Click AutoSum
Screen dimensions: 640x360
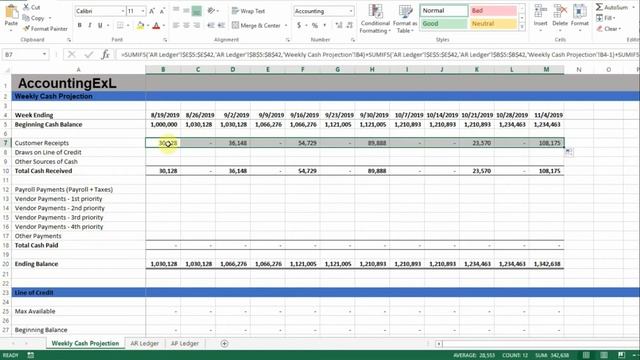click(x=611, y=7)
